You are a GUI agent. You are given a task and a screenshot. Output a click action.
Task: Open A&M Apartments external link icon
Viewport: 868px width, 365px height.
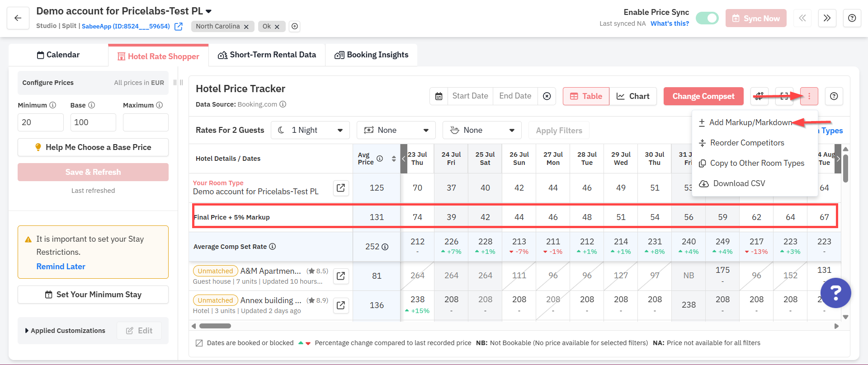point(341,276)
